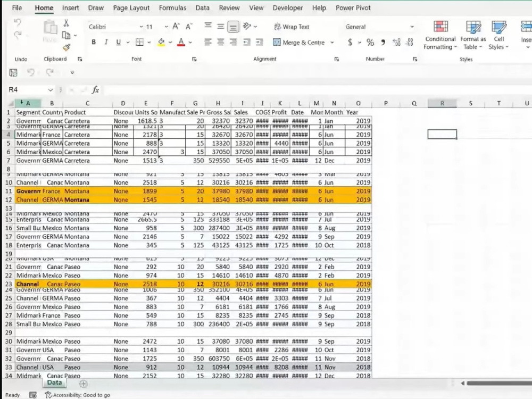Select the Data sheet tab
Image resolution: width=532 pixels, height=399 pixels.
point(54,383)
